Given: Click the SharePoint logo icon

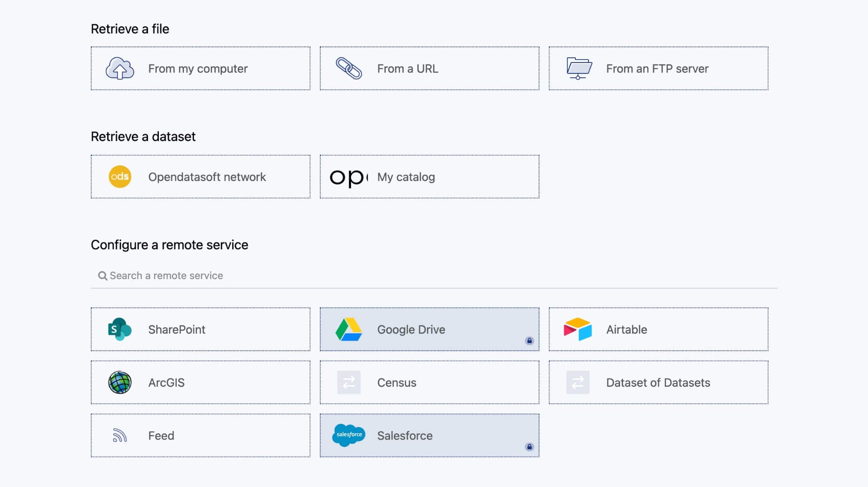Looking at the screenshot, I should coord(120,329).
